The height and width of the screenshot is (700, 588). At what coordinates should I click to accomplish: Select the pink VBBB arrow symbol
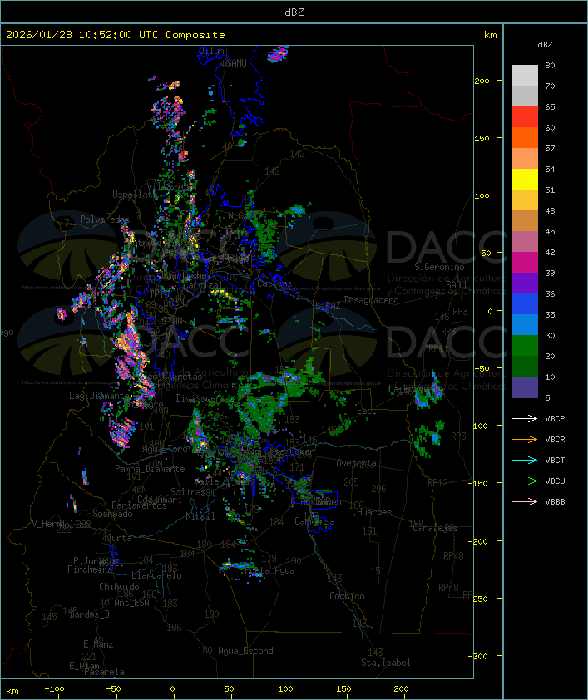[x=526, y=501]
